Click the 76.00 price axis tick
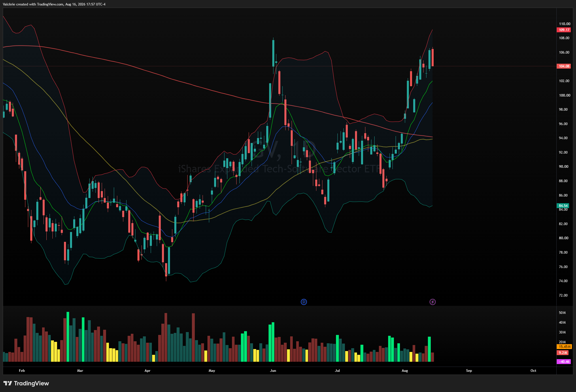Screen dimensions: 576x392 [x=563, y=267]
